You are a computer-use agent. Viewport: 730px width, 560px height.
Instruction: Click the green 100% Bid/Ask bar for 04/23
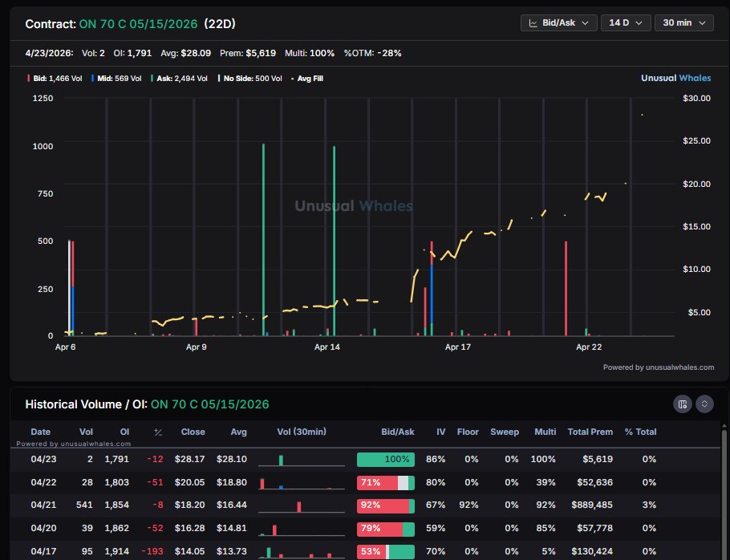pyautogui.click(x=386, y=459)
